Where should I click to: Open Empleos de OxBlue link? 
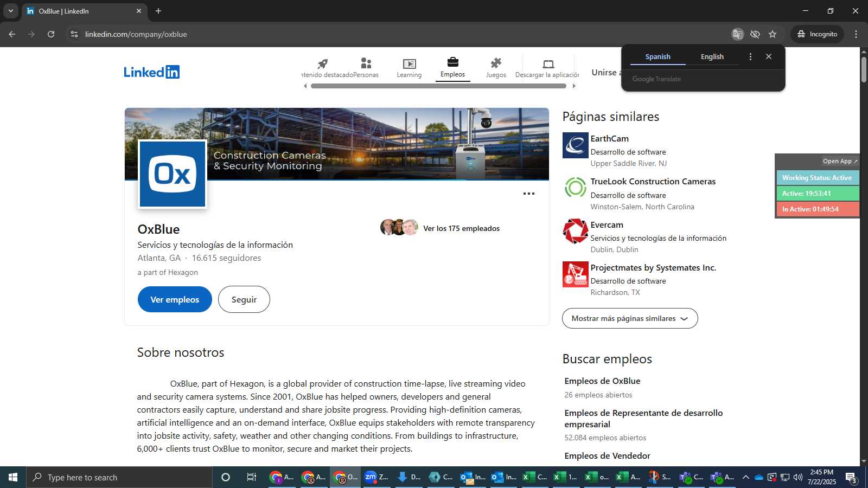click(602, 381)
